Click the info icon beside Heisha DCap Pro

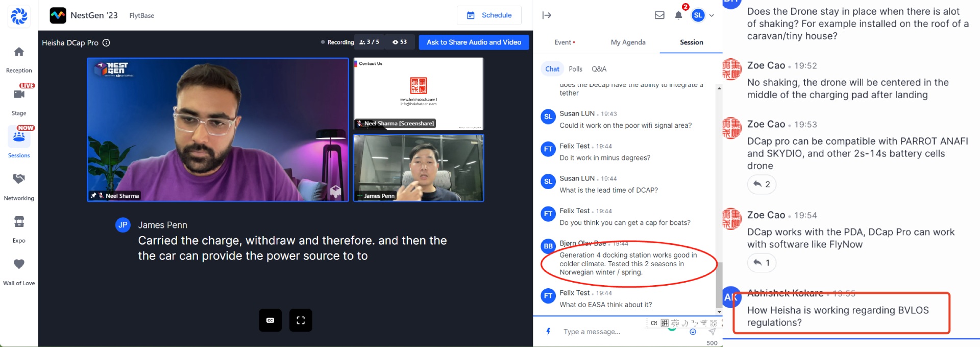click(x=106, y=43)
